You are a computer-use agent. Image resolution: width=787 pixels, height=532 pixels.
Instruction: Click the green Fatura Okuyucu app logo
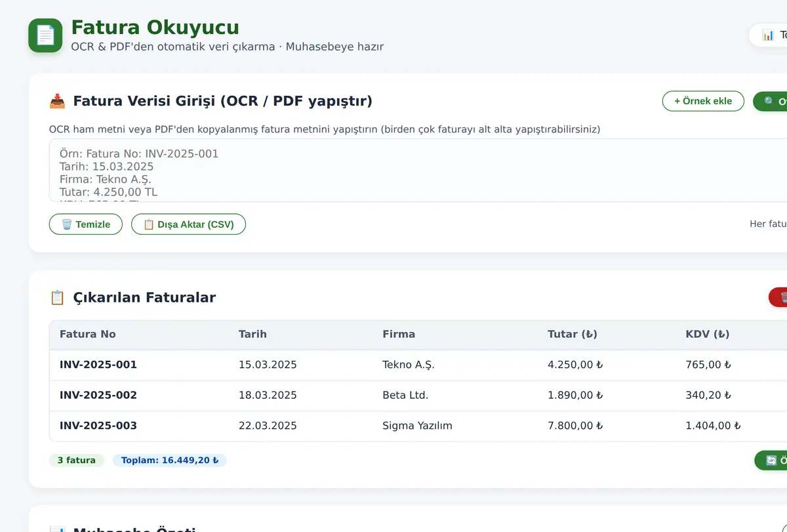click(x=45, y=35)
